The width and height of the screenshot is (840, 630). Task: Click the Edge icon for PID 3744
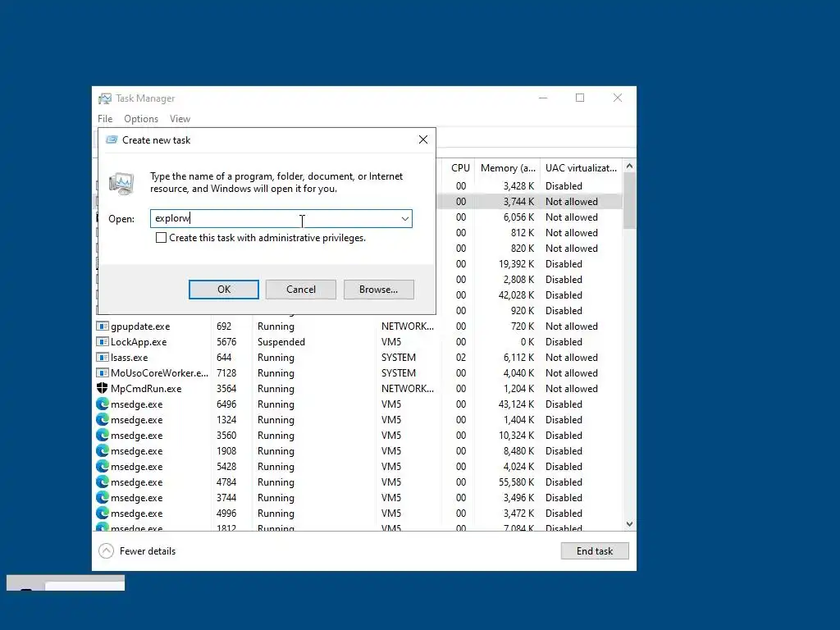pyautogui.click(x=103, y=497)
